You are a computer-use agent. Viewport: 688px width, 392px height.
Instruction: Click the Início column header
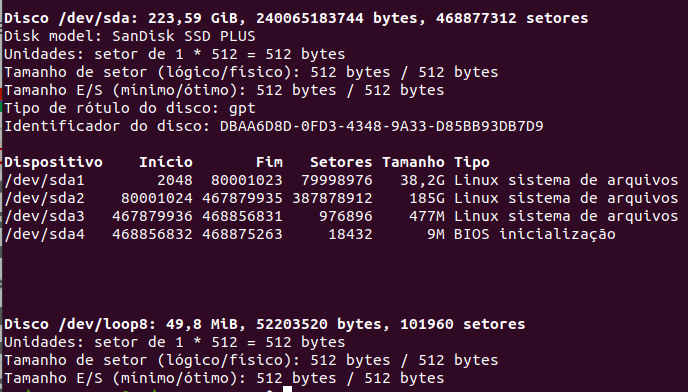coord(166,162)
